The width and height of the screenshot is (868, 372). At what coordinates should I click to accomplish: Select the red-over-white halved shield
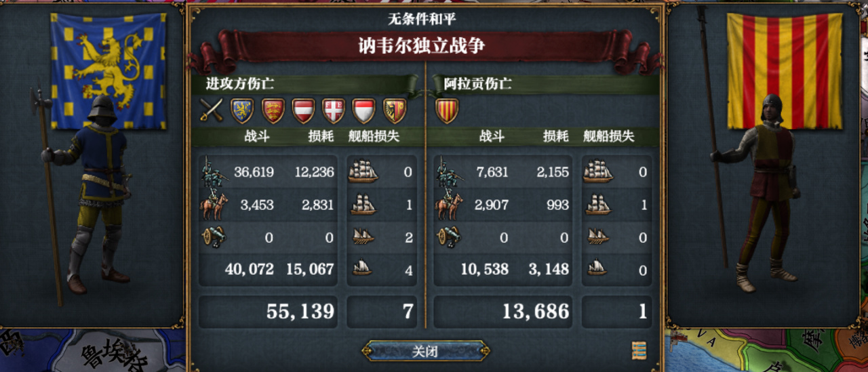(x=363, y=110)
